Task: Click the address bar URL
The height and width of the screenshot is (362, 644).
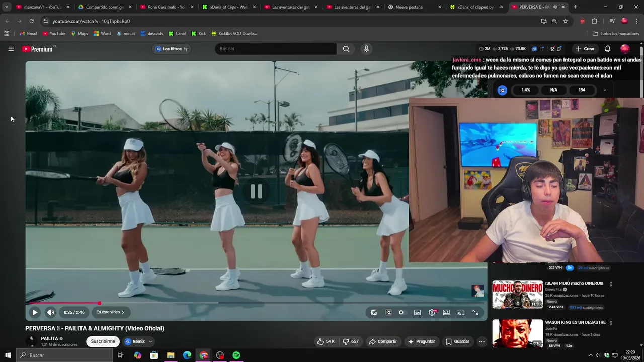Action: [x=91, y=21]
